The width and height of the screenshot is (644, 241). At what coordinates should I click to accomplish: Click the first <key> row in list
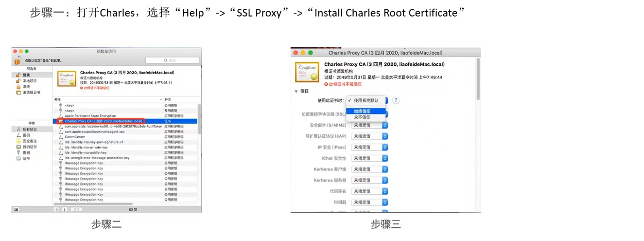coord(125,105)
